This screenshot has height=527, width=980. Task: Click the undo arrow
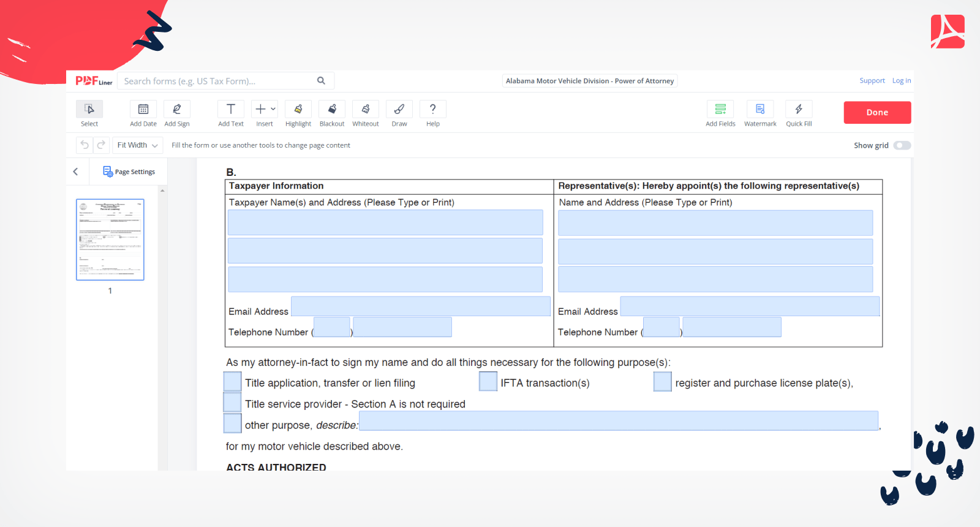click(85, 145)
